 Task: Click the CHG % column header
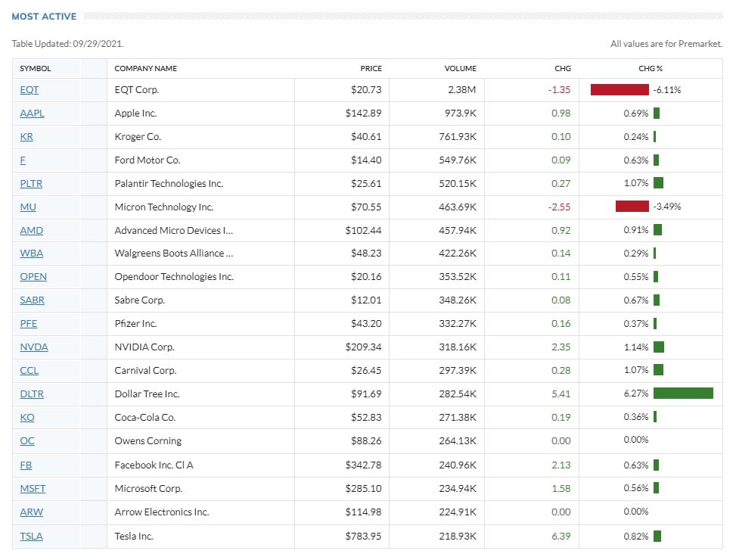[x=650, y=69]
